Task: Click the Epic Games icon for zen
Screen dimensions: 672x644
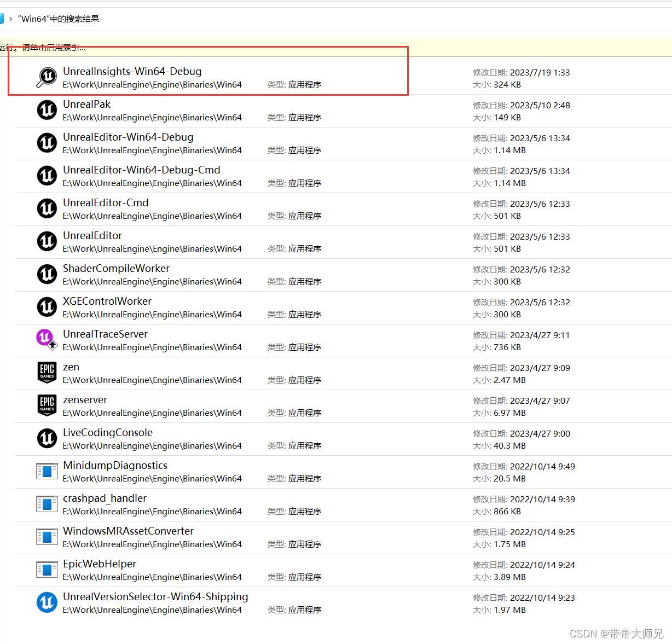Action: coord(47,373)
